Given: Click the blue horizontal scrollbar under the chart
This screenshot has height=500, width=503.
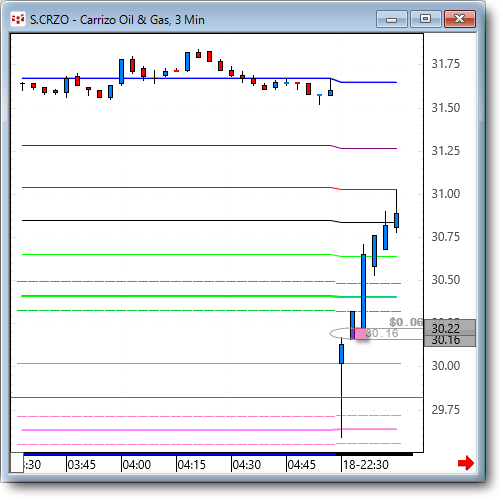Looking at the screenshot, I should (x=180, y=454).
